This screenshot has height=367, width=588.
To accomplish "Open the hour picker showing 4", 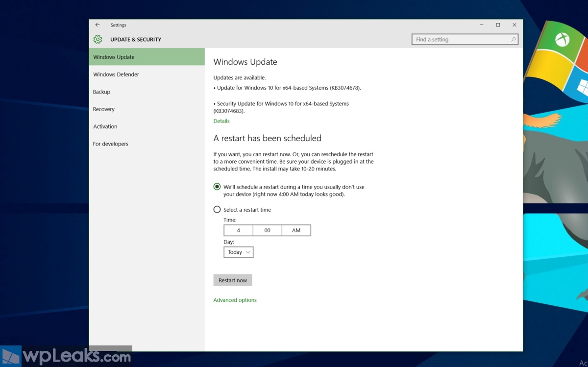I will pyautogui.click(x=238, y=230).
